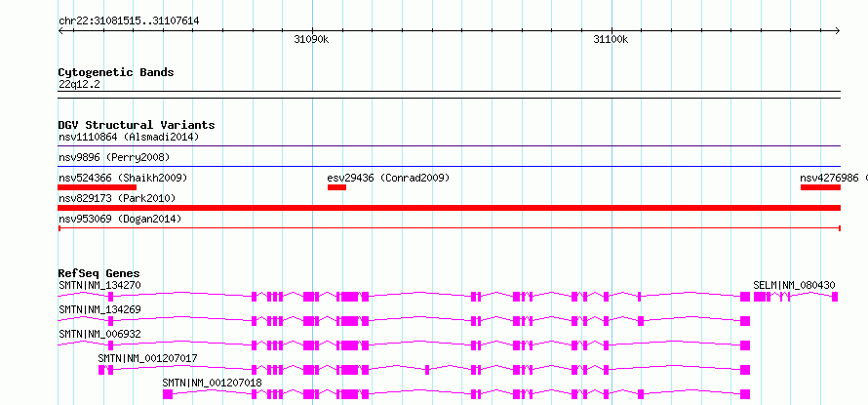
Task: Click the red nsv4276986 variant bar
Action: pos(820,187)
